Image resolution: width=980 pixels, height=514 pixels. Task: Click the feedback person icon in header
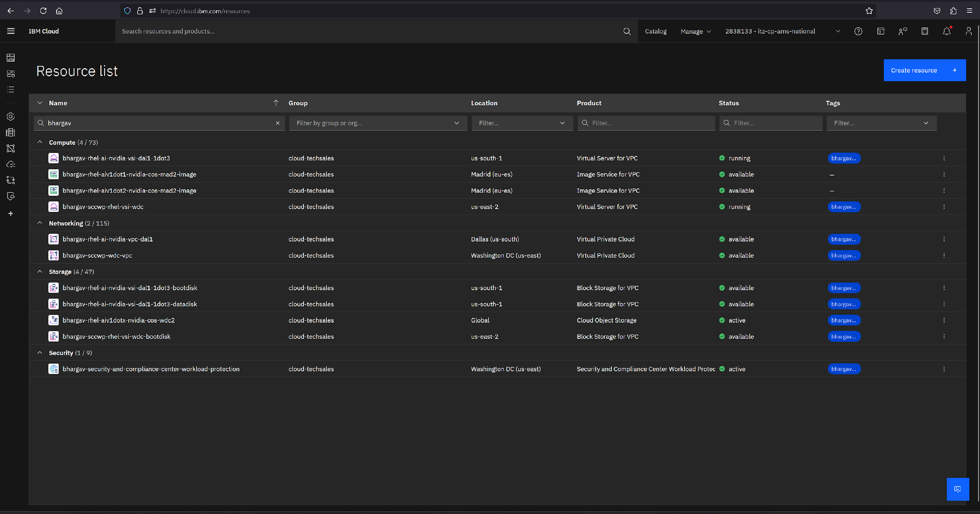(903, 31)
